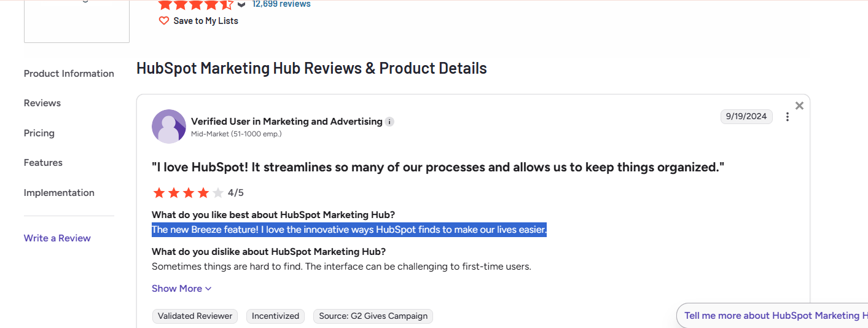The width and height of the screenshot is (868, 328).
Task: Click the info icon next to Verified User
Action: click(389, 122)
